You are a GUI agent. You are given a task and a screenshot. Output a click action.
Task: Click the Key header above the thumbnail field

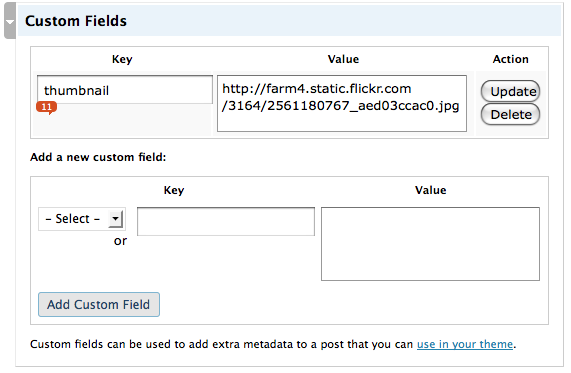(x=122, y=59)
